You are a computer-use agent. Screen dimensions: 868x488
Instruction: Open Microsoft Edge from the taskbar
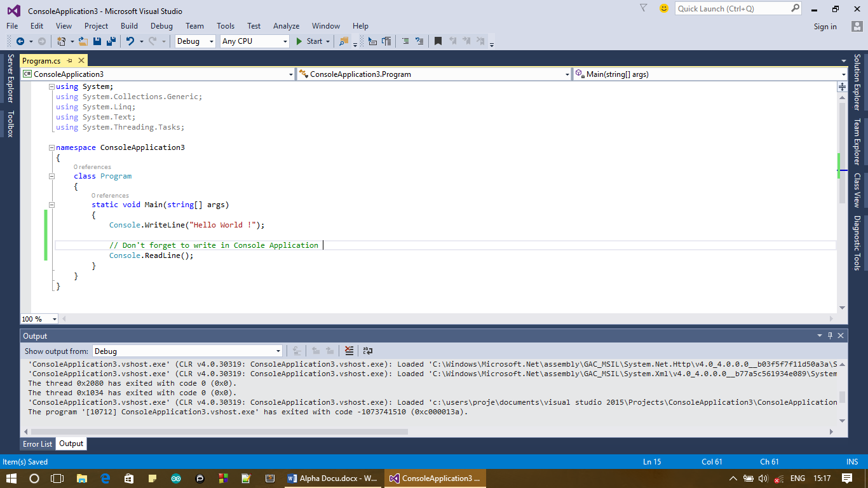tap(105, 478)
